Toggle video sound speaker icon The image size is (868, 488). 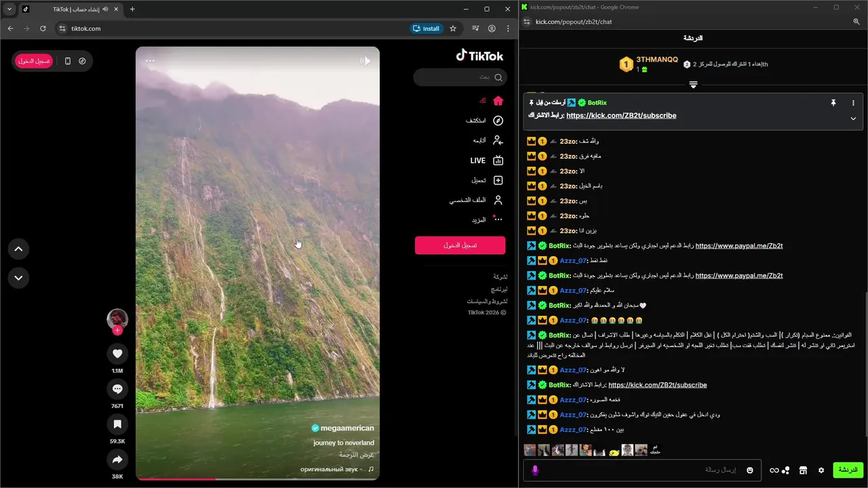click(x=365, y=61)
